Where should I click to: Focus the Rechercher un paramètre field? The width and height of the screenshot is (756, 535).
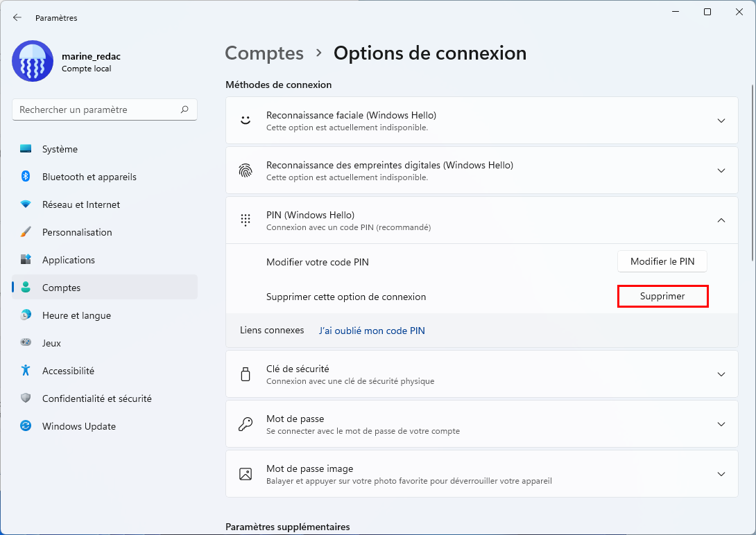point(105,109)
